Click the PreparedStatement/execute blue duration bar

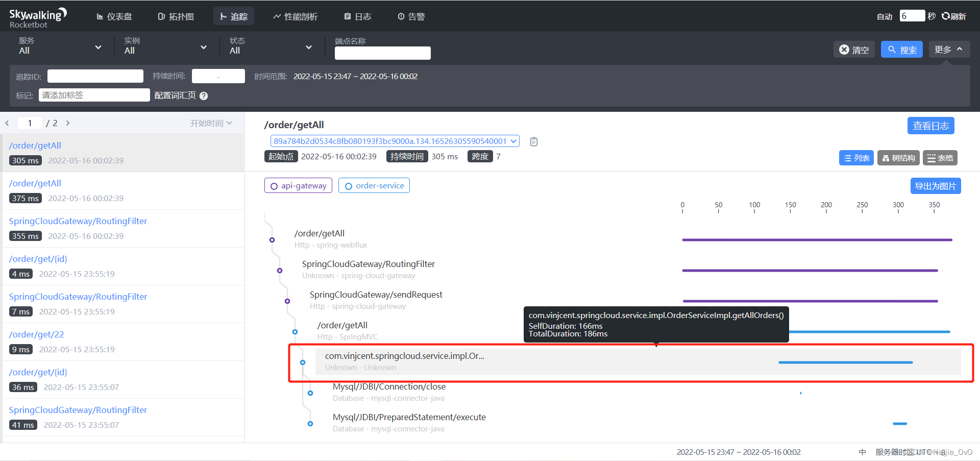click(x=900, y=424)
